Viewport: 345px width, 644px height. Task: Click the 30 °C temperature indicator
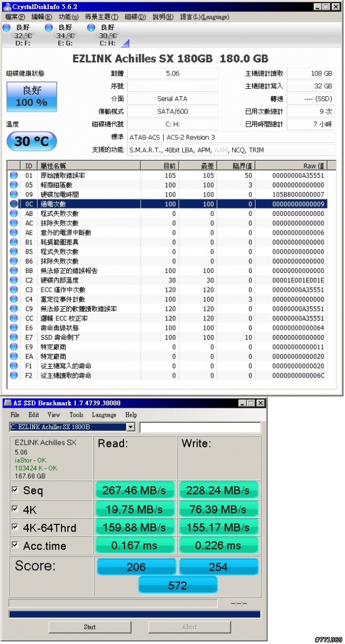32,141
